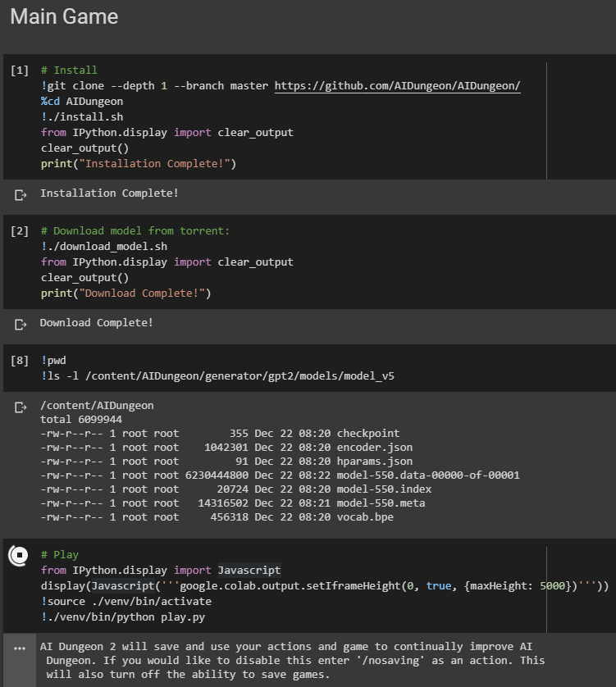616x687 pixels.
Task: Click '!source ./venv/bin/activate' line
Action: pos(126,602)
